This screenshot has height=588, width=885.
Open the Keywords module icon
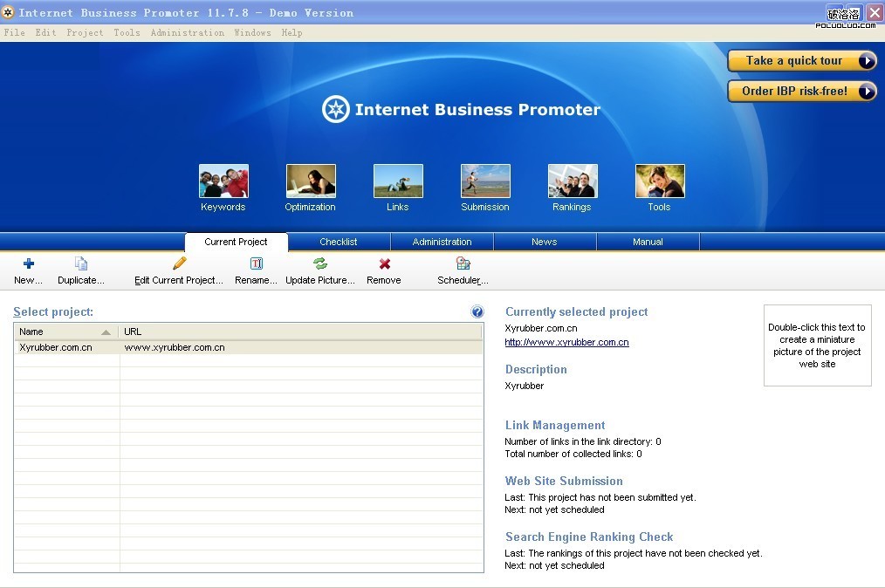point(223,181)
